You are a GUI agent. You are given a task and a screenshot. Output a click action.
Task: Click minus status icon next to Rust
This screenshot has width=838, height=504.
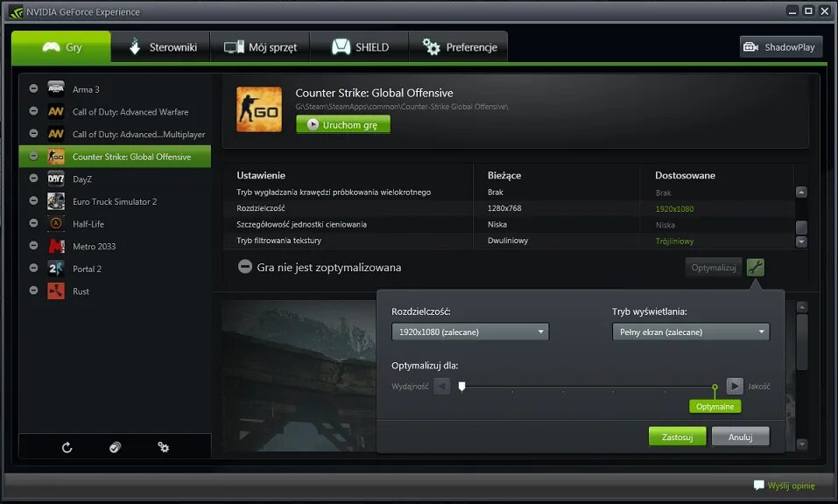(33, 290)
